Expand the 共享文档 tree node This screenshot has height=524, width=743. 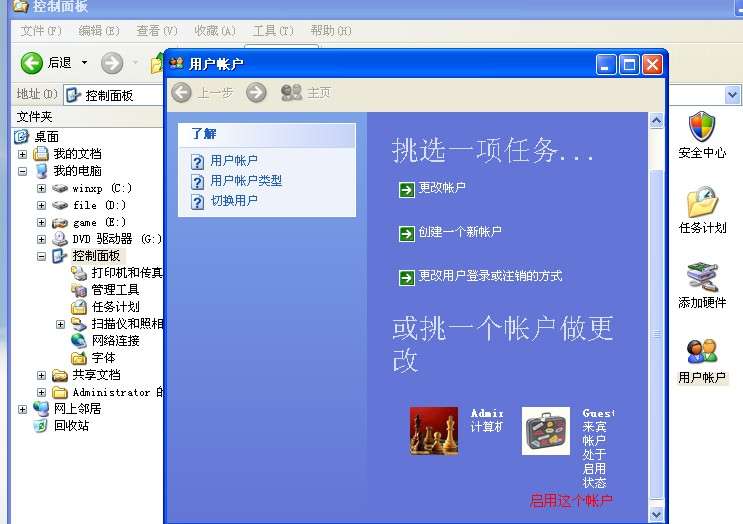41,375
